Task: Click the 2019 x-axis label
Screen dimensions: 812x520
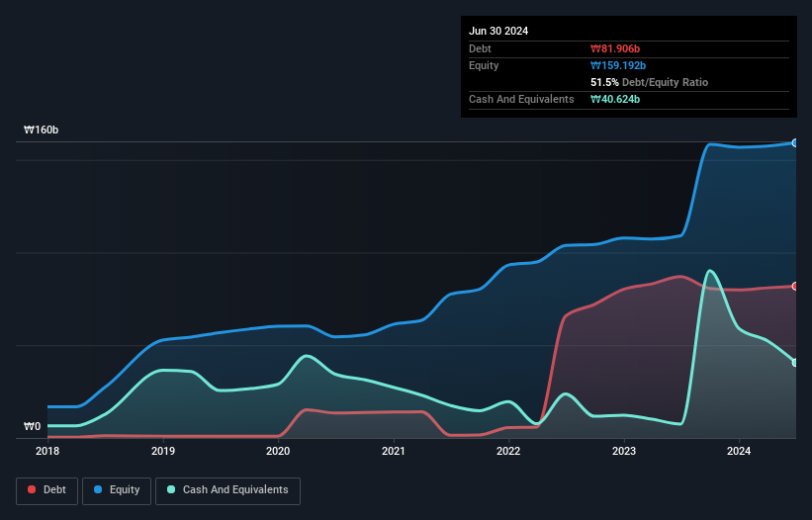Action: [163, 451]
